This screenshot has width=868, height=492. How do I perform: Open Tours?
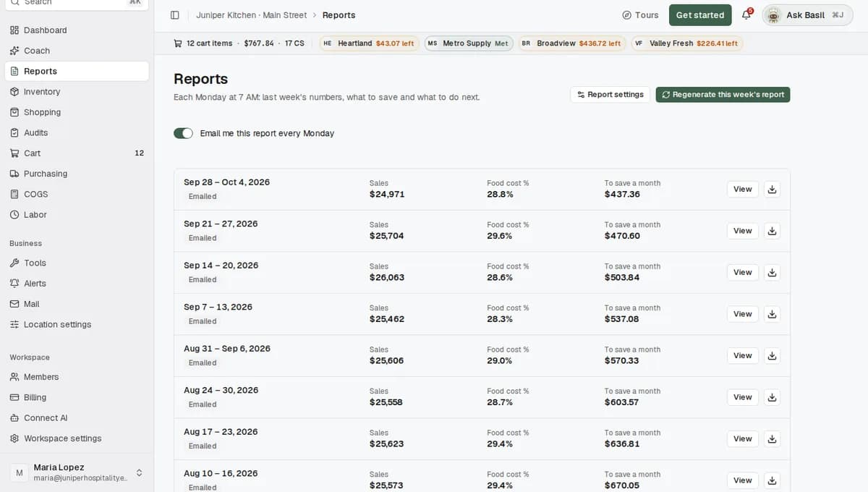tap(640, 15)
